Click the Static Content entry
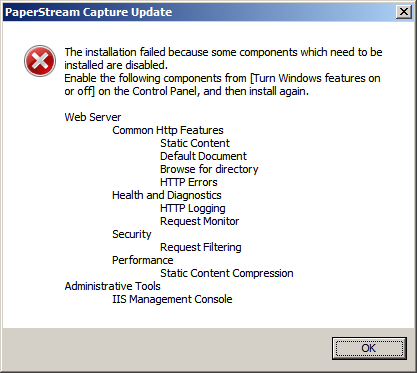This screenshot has width=417, height=373. click(x=195, y=143)
